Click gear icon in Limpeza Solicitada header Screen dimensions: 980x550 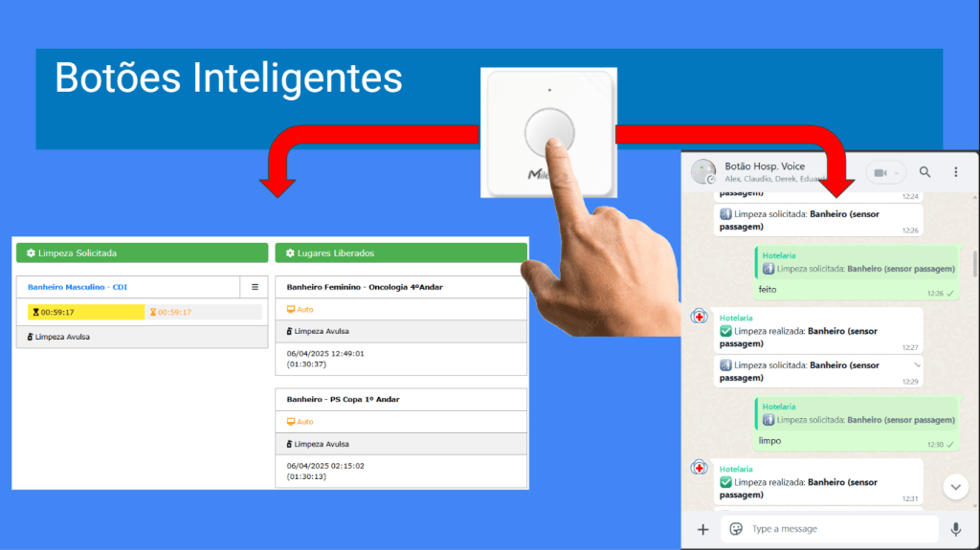31,253
